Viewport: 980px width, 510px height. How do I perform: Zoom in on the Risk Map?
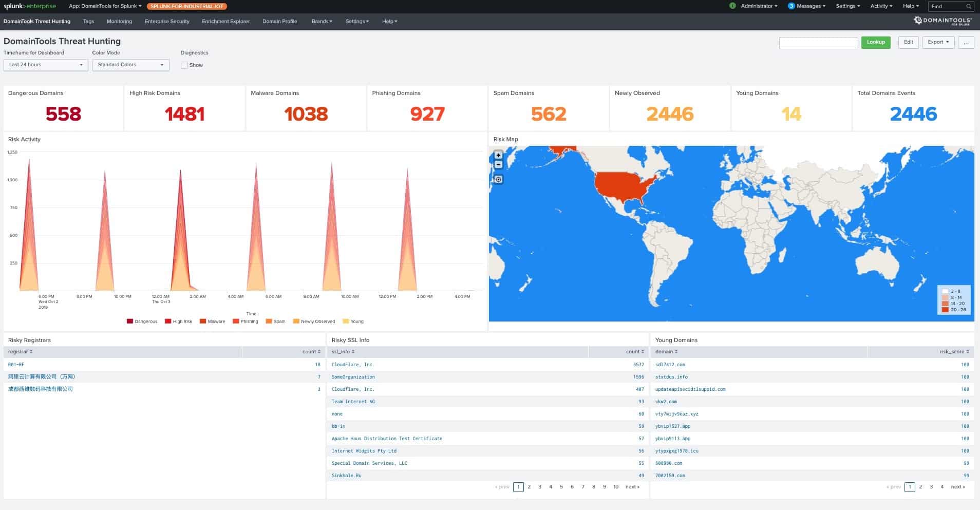click(497, 155)
